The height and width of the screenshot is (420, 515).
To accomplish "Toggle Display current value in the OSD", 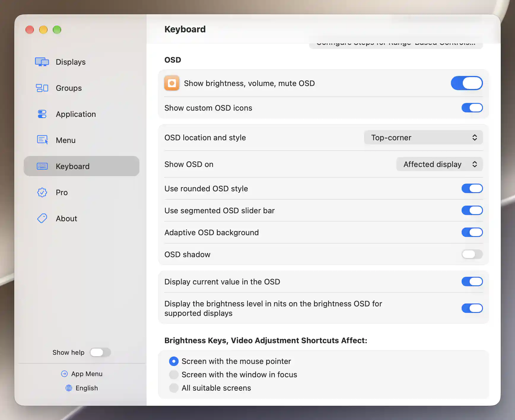I will pos(472,281).
